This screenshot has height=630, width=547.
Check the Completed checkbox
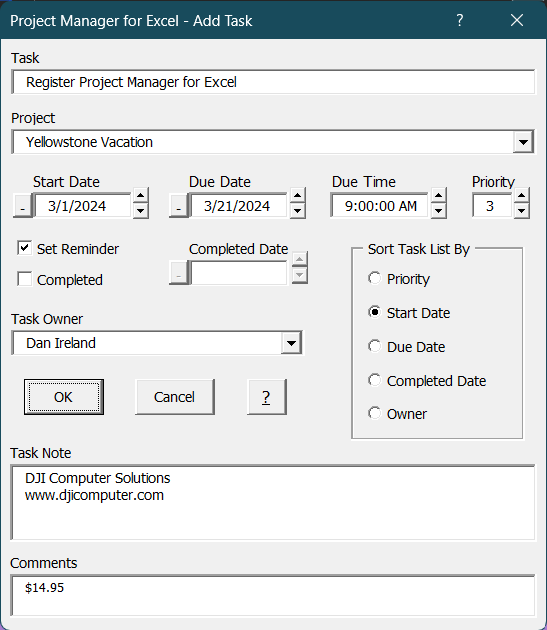25,279
